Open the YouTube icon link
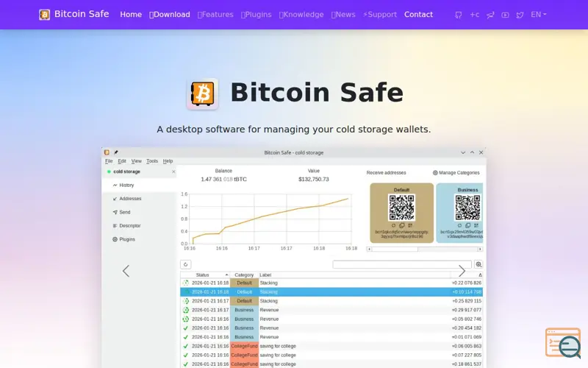This screenshot has height=368, width=588. point(505,15)
